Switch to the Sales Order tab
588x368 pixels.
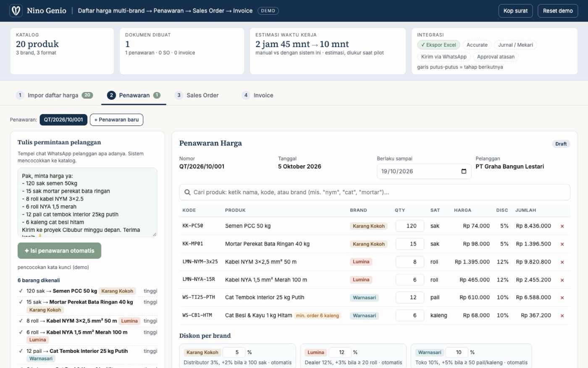tap(197, 95)
